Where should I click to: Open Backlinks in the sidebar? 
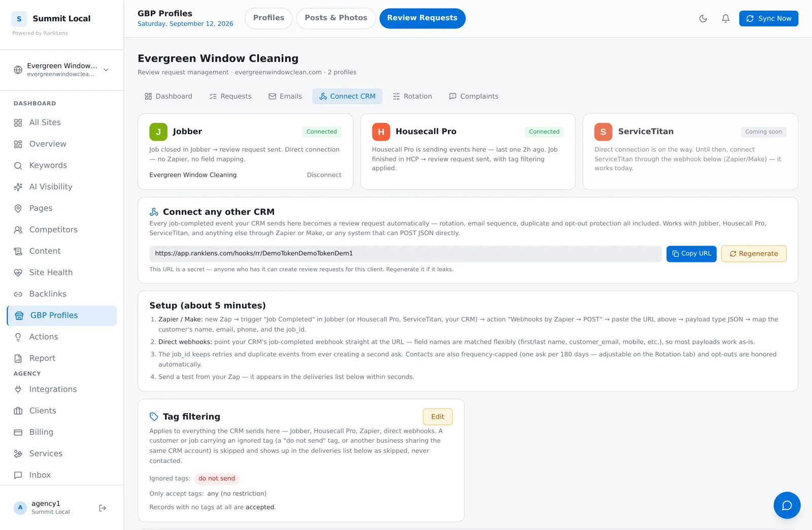coord(61,294)
